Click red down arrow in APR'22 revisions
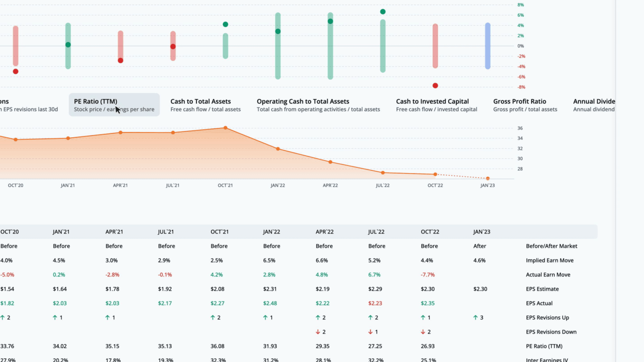 318,332
